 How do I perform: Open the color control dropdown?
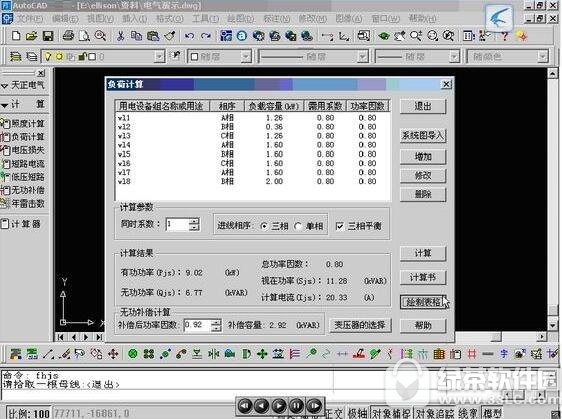[x=246, y=57]
